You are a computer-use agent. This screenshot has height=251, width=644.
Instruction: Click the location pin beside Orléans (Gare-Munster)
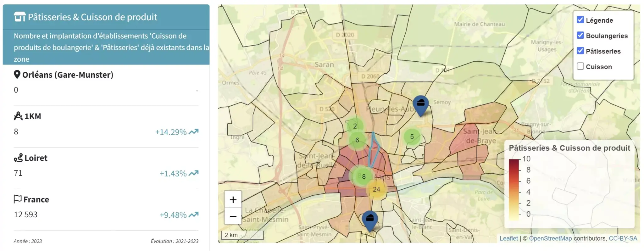[17, 75]
